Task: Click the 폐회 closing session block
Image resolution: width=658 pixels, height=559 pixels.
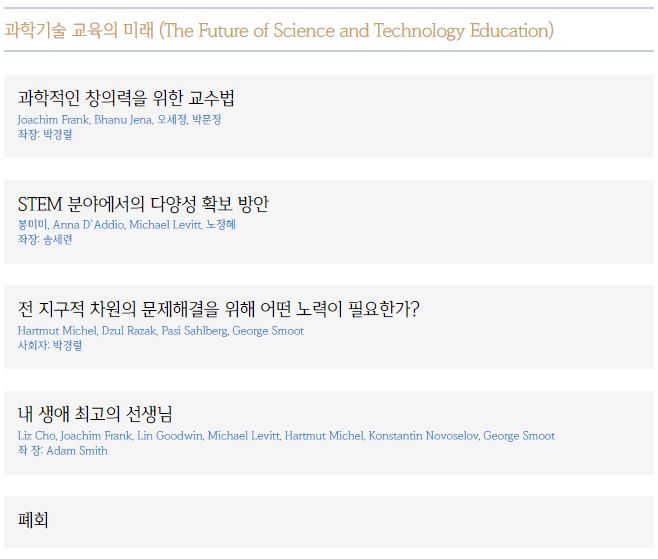Action: [329, 522]
